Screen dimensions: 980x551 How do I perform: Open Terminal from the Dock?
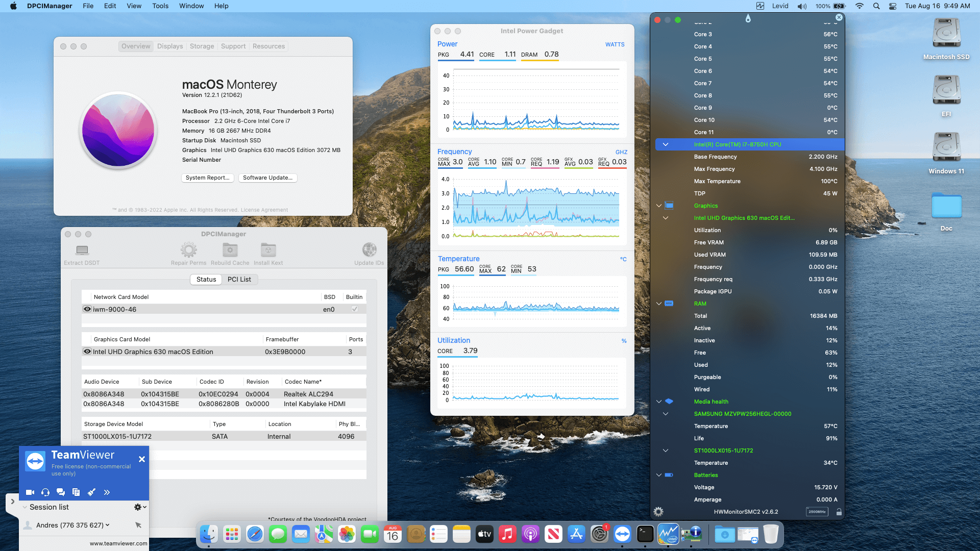645,534
